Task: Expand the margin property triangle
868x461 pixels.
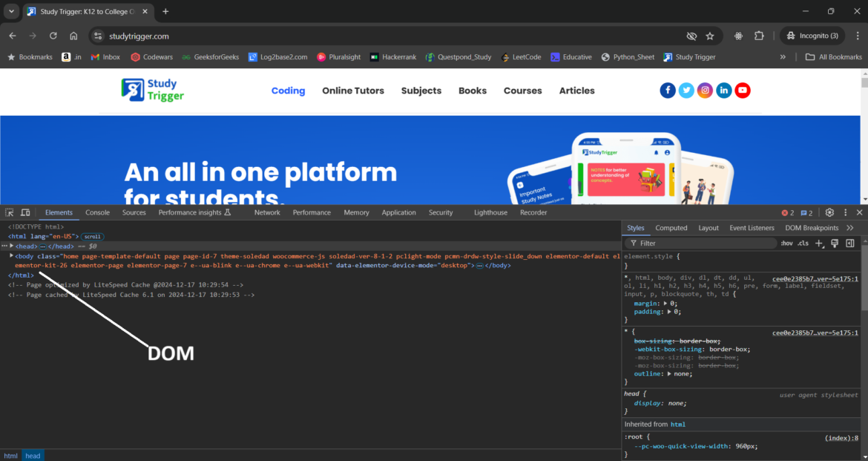Action: click(665, 304)
